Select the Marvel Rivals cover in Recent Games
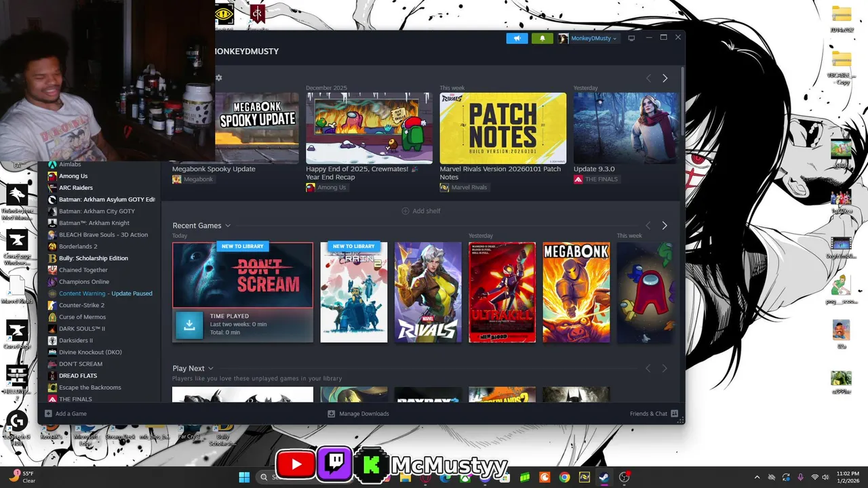Screen dimensions: 868x488 pos(428,292)
